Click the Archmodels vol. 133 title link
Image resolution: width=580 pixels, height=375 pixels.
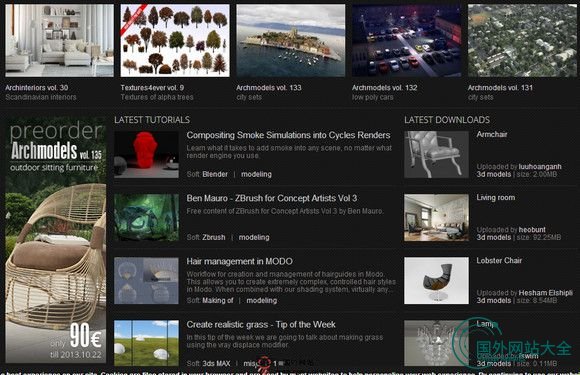pyautogui.click(x=269, y=88)
